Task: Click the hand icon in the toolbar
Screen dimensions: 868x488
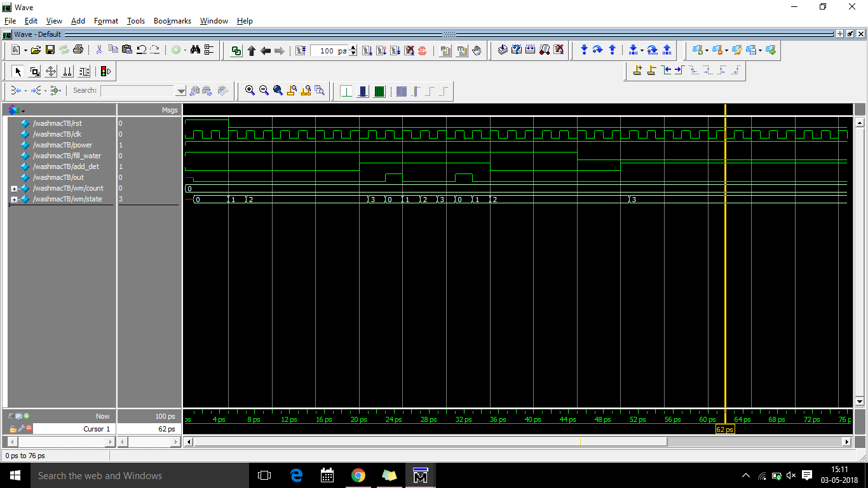Action: [x=477, y=51]
